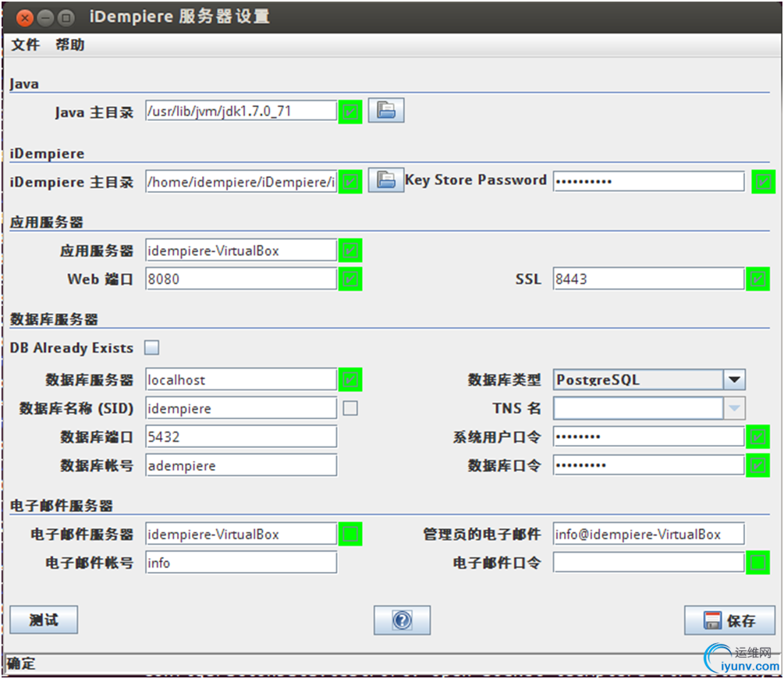Click the Test button
Screen dimensions: 784x679
[44, 620]
